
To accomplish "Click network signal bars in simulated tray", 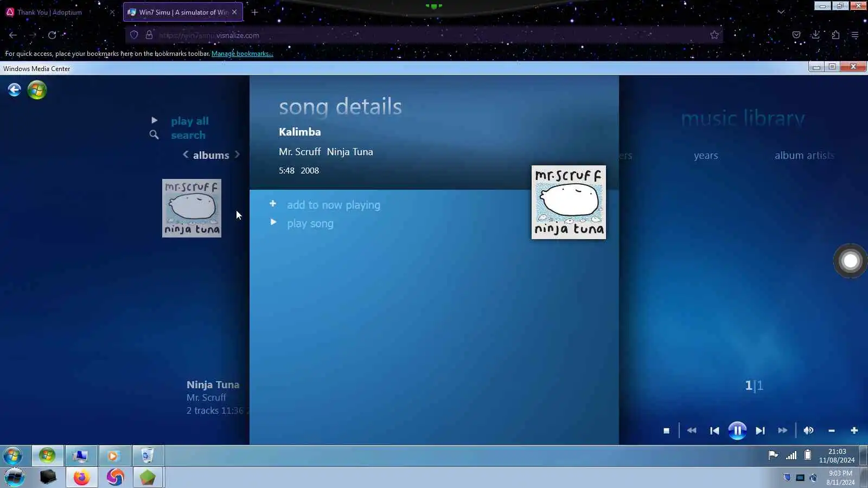I will [792, 455].
